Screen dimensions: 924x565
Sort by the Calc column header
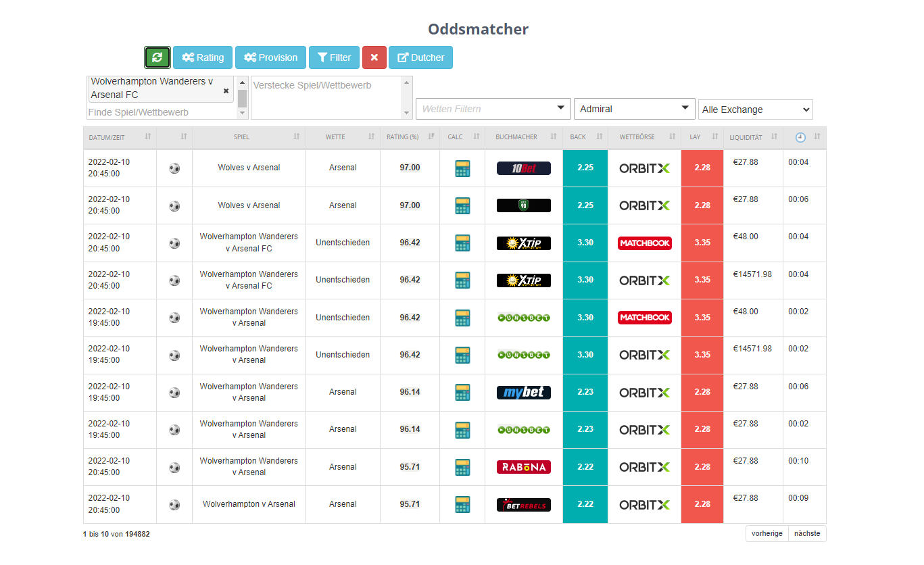(x=462, y=137)
